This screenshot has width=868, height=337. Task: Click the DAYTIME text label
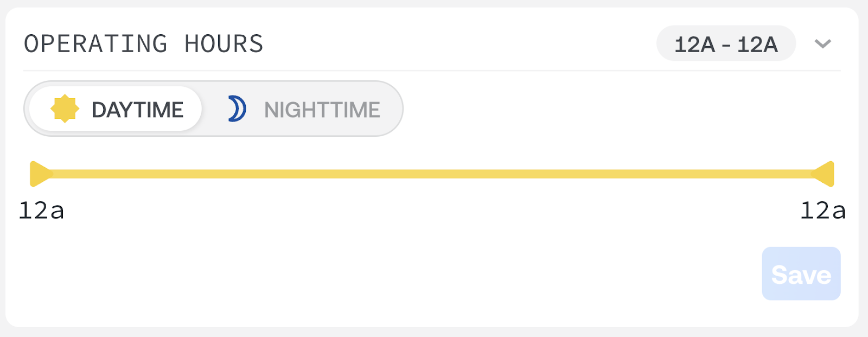(x=137, y=110)
